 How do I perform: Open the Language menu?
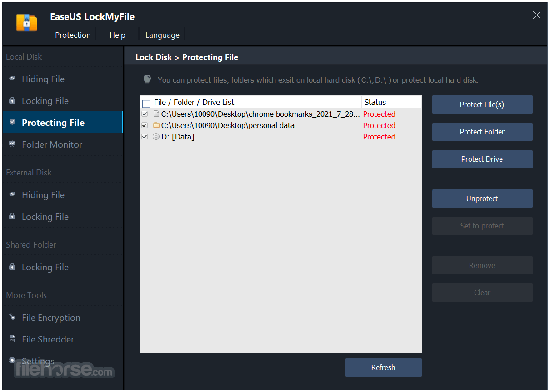click(x=162, y=35)
